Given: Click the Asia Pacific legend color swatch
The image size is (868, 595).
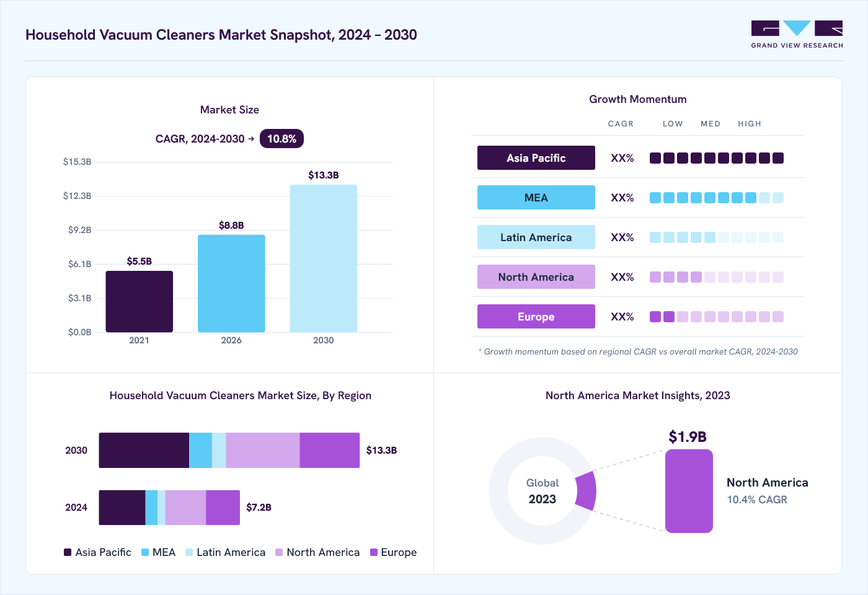Looking at the screenshot, I should (68, 552).
